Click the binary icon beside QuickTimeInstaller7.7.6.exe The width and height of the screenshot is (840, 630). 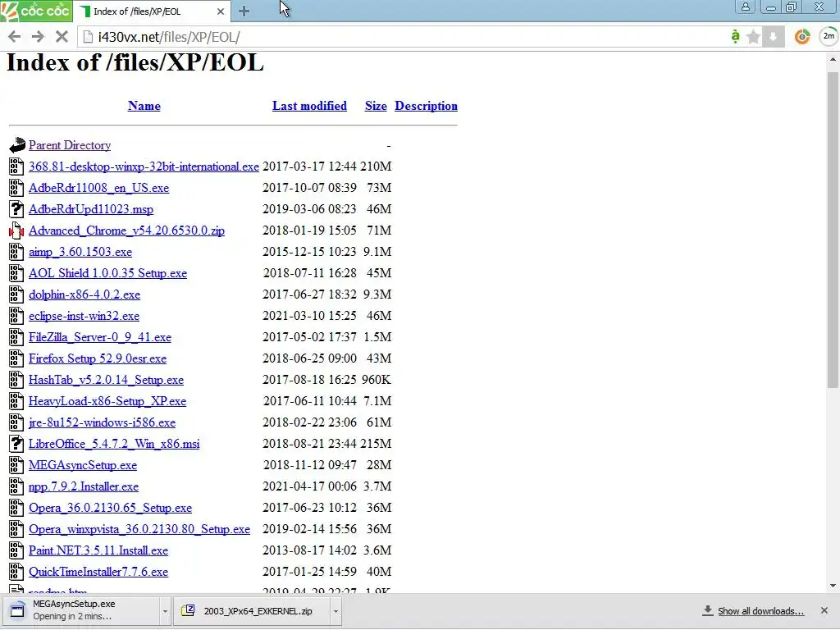(16, 572)
